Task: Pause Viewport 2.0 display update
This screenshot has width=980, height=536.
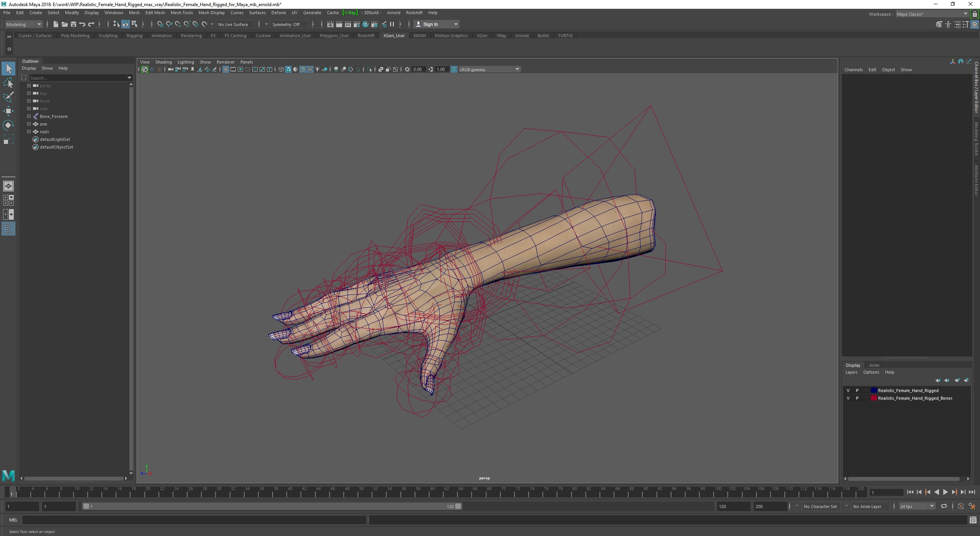Action: pyautogui.click(x=392, y=24)
